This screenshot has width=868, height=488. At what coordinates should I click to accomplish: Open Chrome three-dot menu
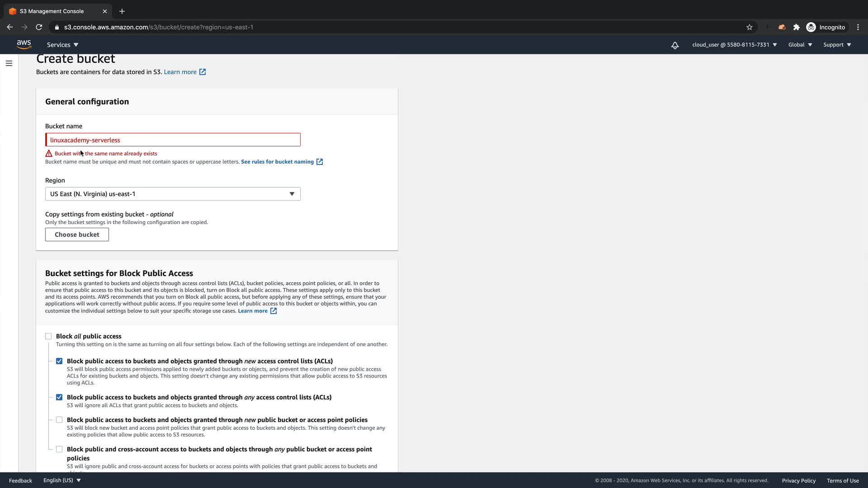pyautogui.click(x=858, y=27)
